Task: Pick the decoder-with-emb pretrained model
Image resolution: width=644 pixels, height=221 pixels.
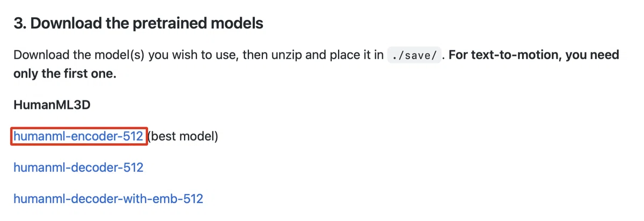Action: 108,199
